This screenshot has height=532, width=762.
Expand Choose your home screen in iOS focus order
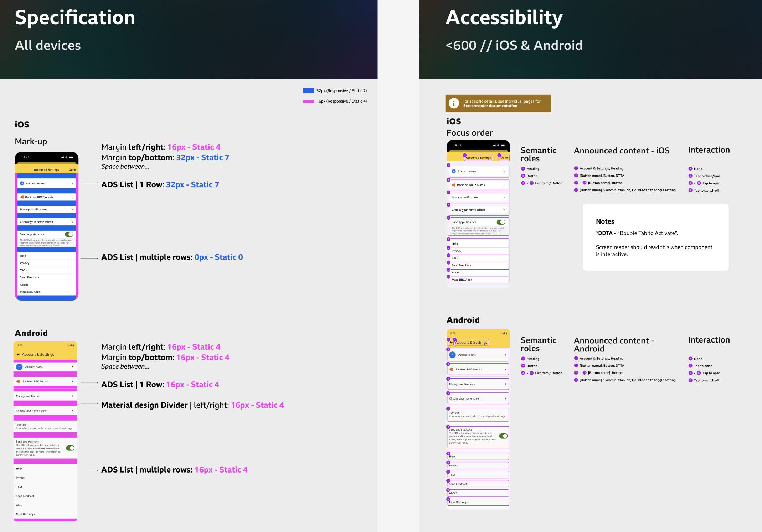tap(504, 210)
